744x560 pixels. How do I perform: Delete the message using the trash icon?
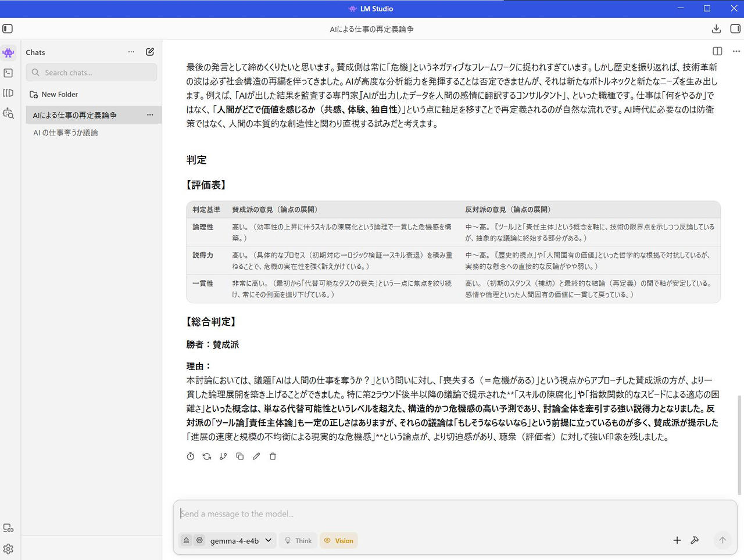273,457
